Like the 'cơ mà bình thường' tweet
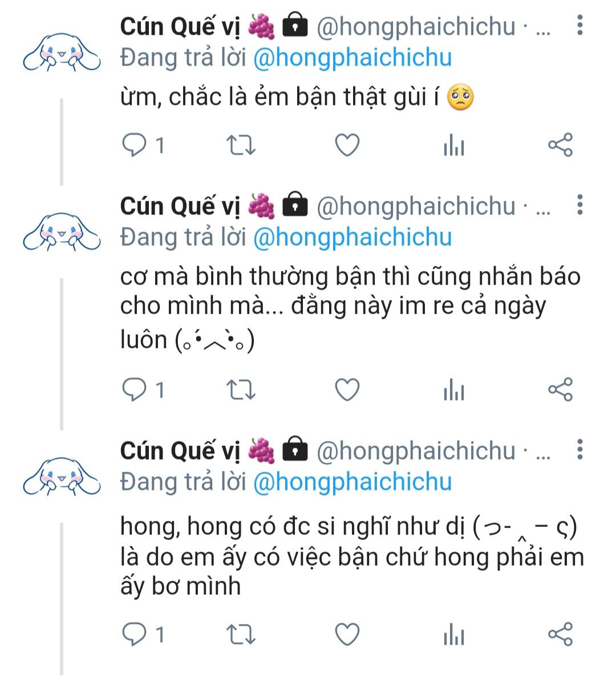Image resolution: width=616 pixels, height=680 pixels. click(x=347, y=390)
